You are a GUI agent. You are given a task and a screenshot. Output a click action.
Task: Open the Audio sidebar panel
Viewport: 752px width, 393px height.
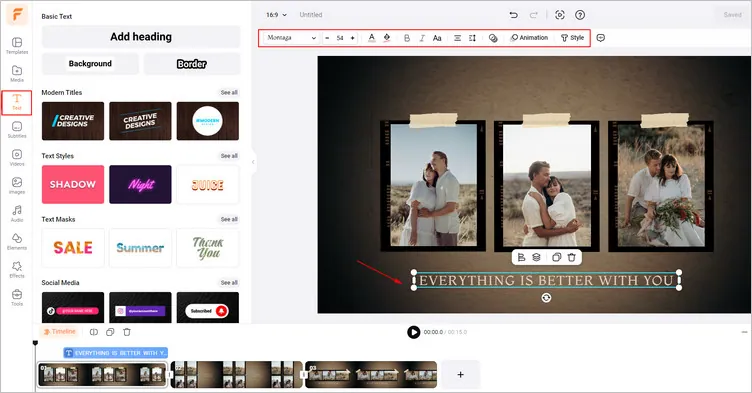(17, 214)
